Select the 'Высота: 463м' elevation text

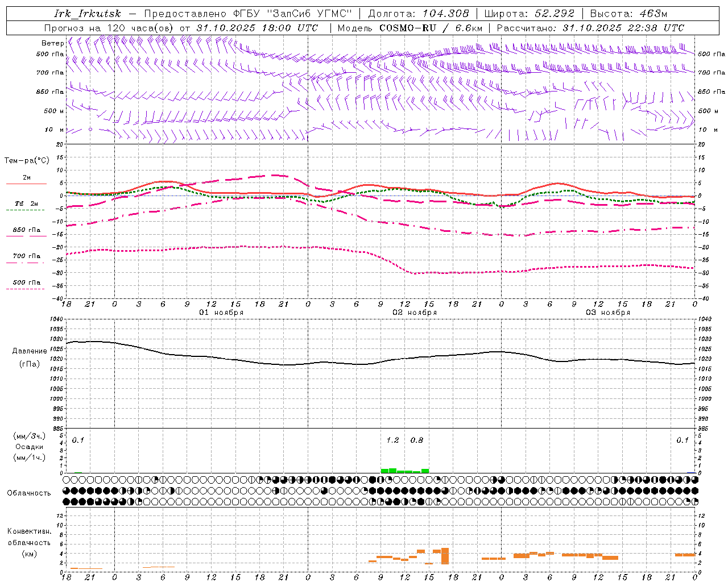pyautogui.click(x=628, y=14)
